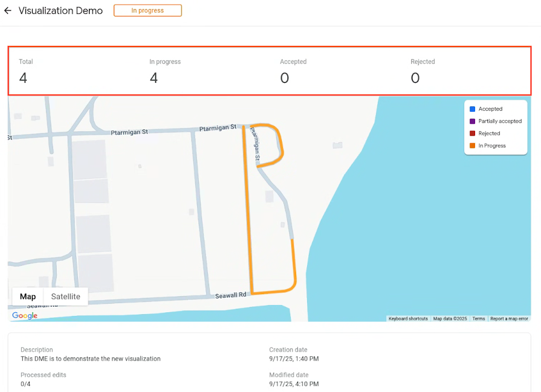This screenshot has width=541, height=392.
Task: Open Keyboard shortcuts link
Action: point(408,318)
